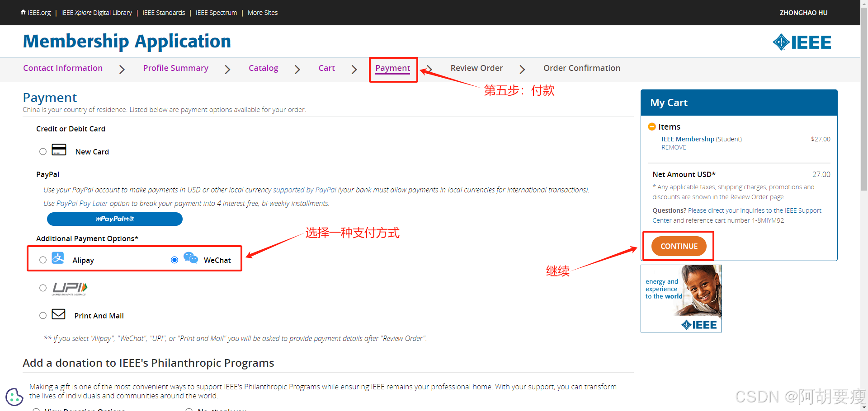Open Order Confirmation step
868x411 pixels.
(x=582, y=68)
